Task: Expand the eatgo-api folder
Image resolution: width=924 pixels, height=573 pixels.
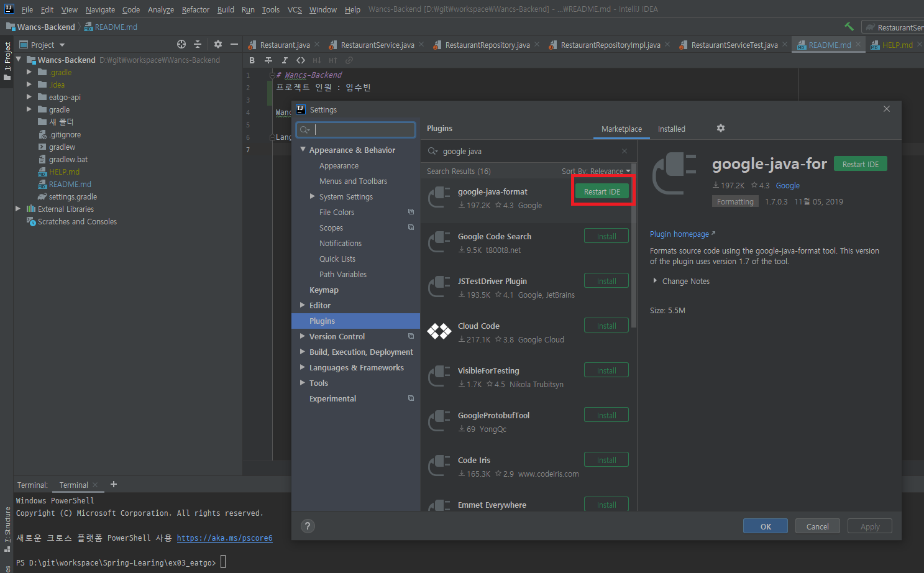Action: 29,97
